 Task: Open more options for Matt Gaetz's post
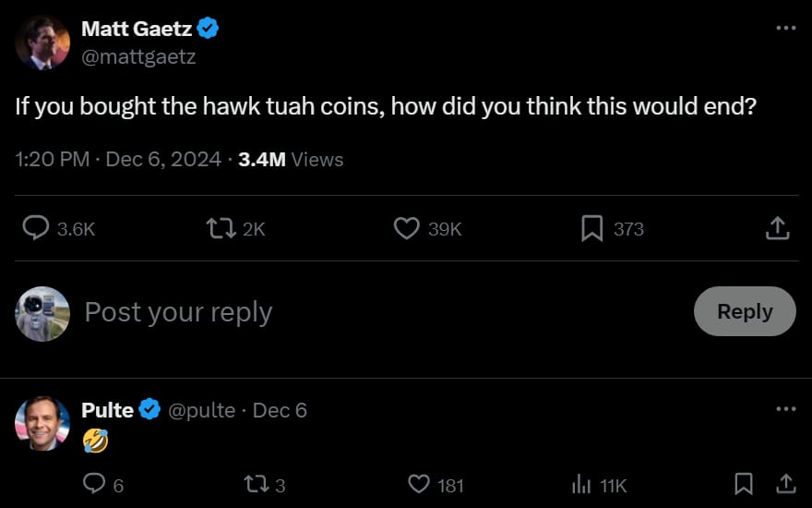(785, 29)
